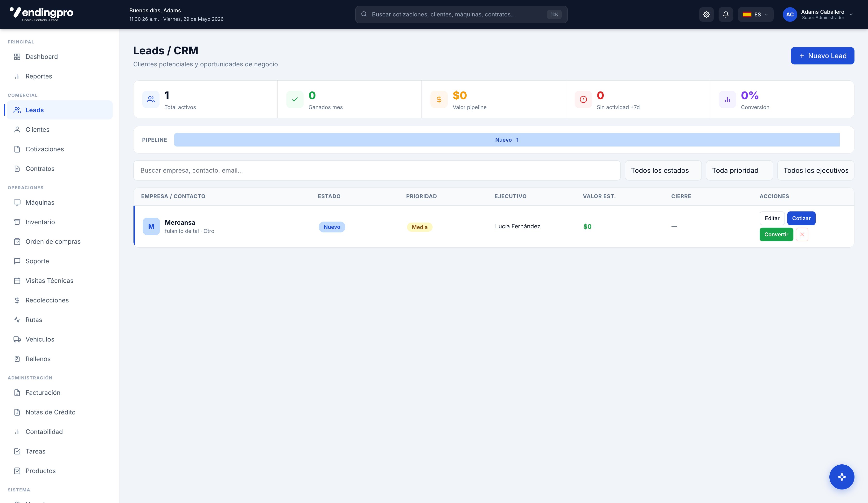
Task: Open Contratos section
Action: tap(60, 168)
